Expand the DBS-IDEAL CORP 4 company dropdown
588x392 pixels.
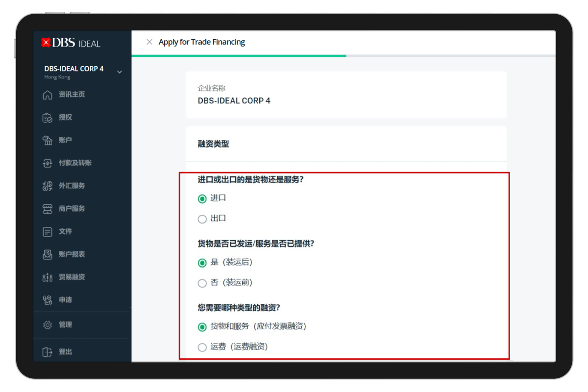pyautogui.click(x=120, y=72)
